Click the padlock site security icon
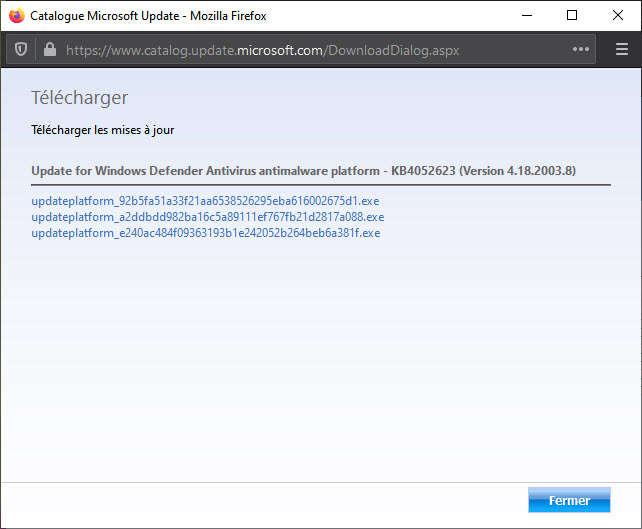 (x=50, y=50)
